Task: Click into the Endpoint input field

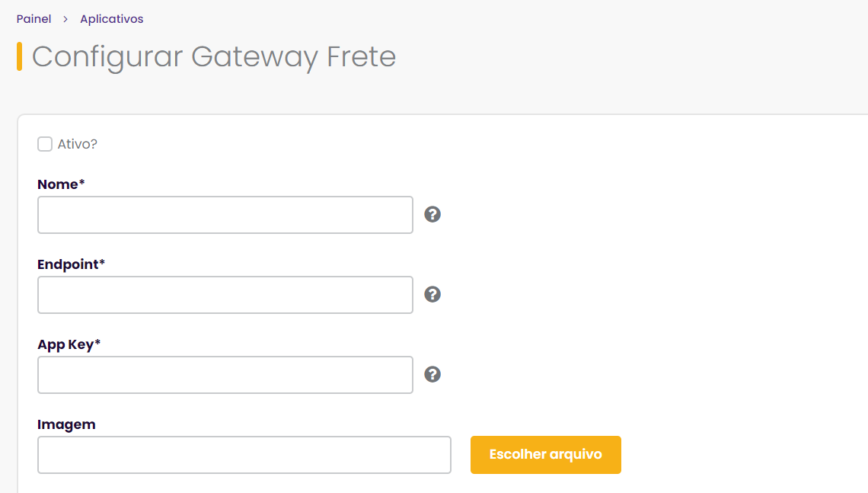Action: click(x=225, y=295)
